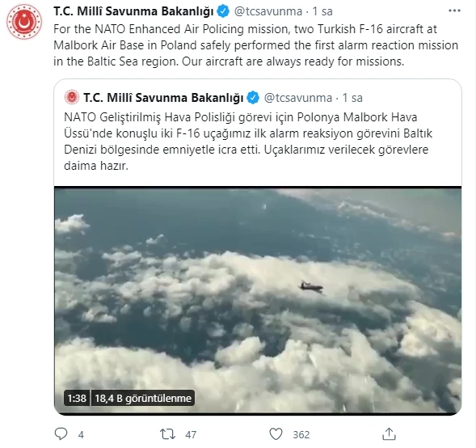
Task: Click the retweet arrows icon
Action: coord(167,434)
